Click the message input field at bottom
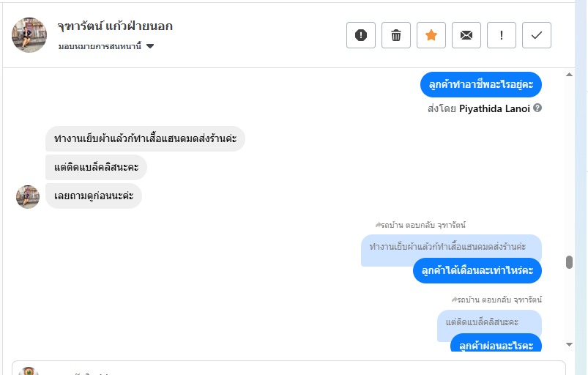The width and height of the screenshot is (588, 375). (293, 368)
